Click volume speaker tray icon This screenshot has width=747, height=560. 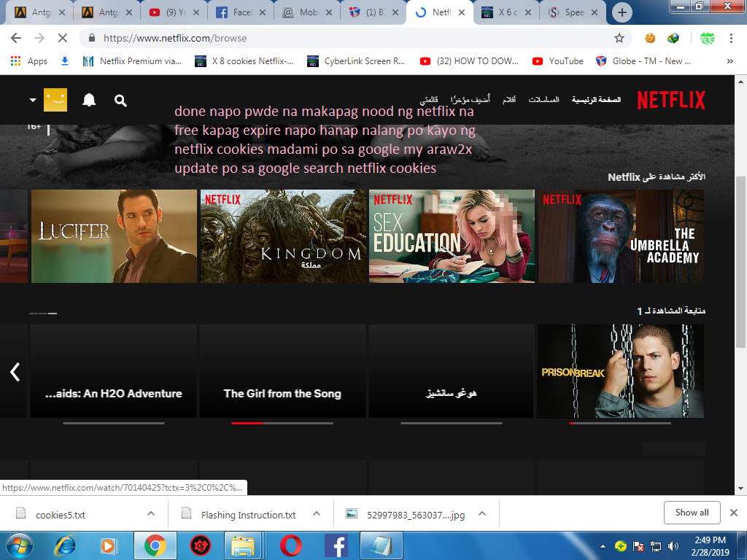(x=673, y=546)
